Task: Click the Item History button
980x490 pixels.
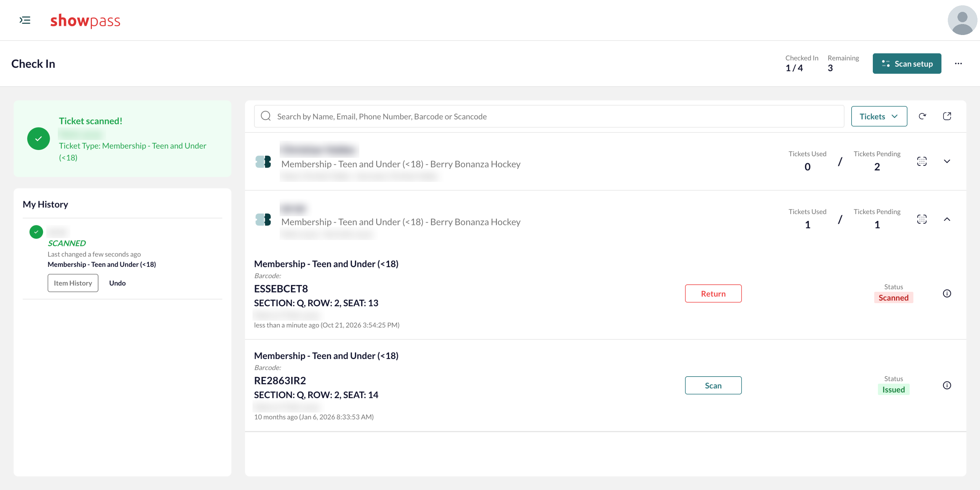Action: tap(73, 283)
